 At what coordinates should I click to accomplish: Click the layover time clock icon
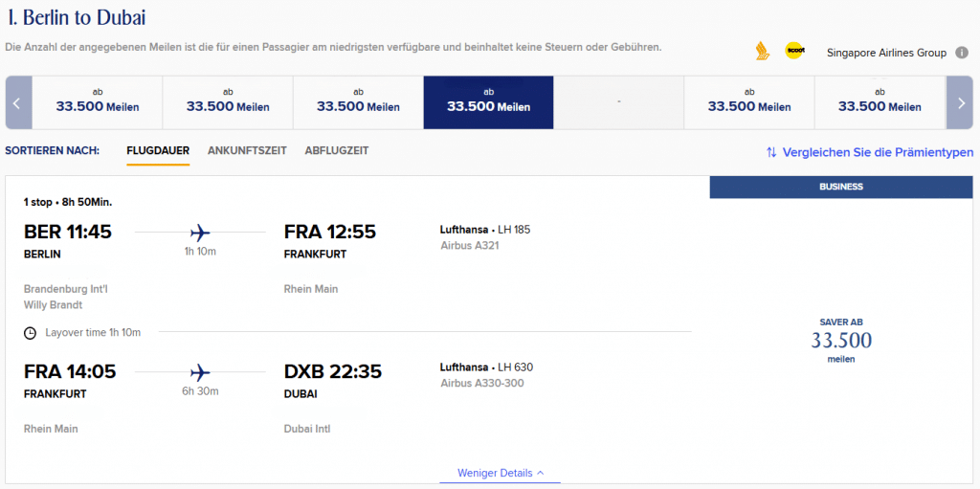31,333
